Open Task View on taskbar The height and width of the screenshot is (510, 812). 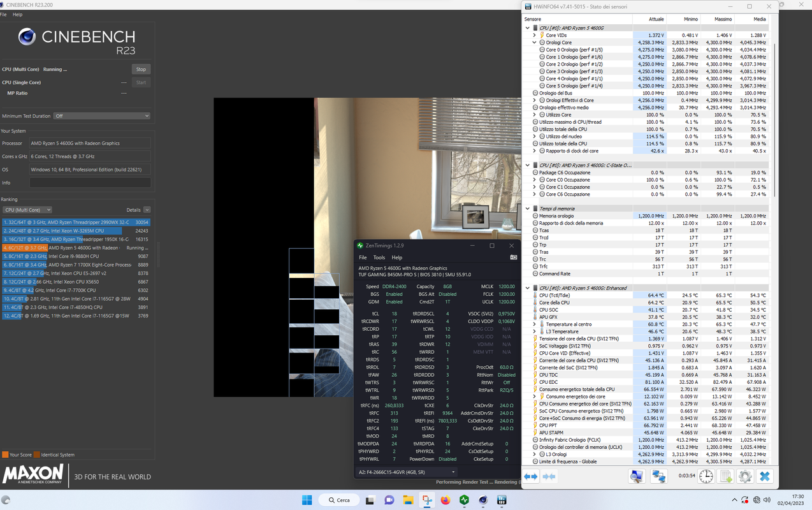point(370,500)
